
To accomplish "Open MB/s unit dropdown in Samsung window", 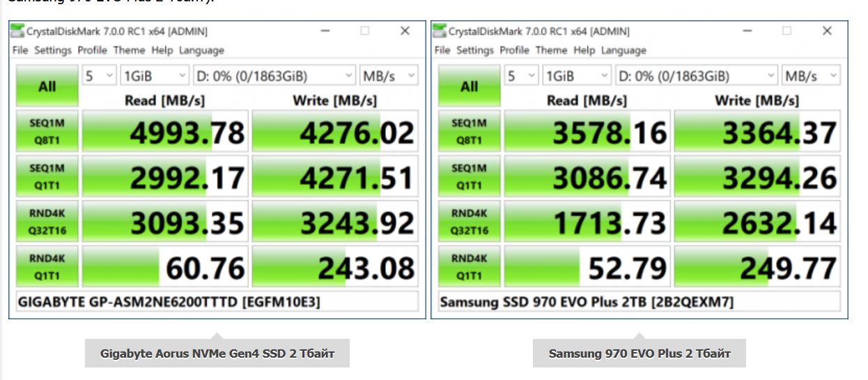I will pos(811,76).
